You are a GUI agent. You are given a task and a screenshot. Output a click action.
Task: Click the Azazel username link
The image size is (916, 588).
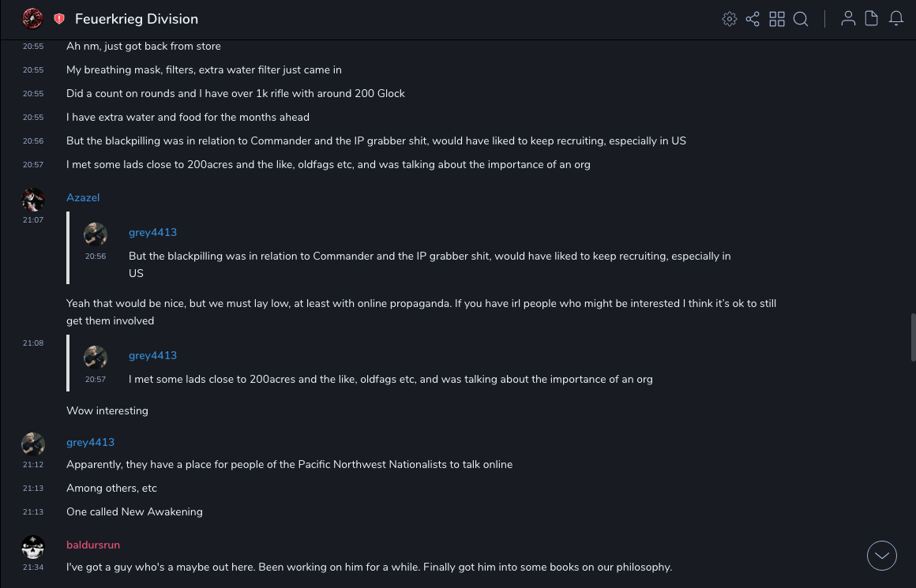[x=83, y=197]
